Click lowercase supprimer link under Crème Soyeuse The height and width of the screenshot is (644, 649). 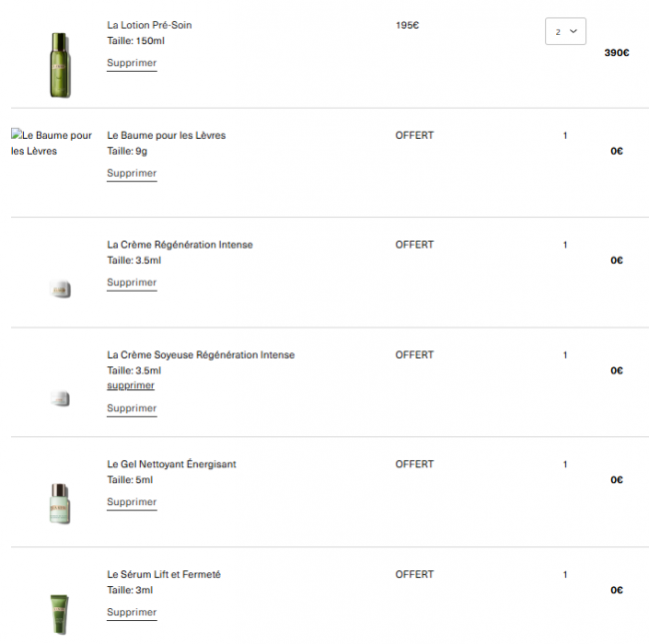click(131, 385)
